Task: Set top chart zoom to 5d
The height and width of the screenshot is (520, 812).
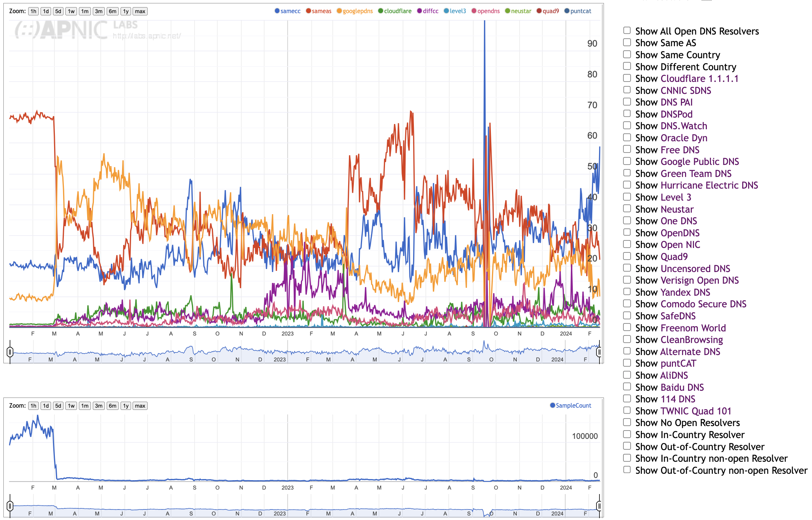Action: (x=58, y=11)
